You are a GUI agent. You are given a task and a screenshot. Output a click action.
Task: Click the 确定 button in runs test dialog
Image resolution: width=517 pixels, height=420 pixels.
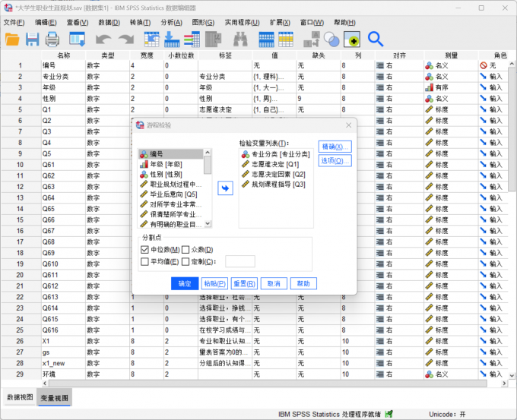(185, 283)
